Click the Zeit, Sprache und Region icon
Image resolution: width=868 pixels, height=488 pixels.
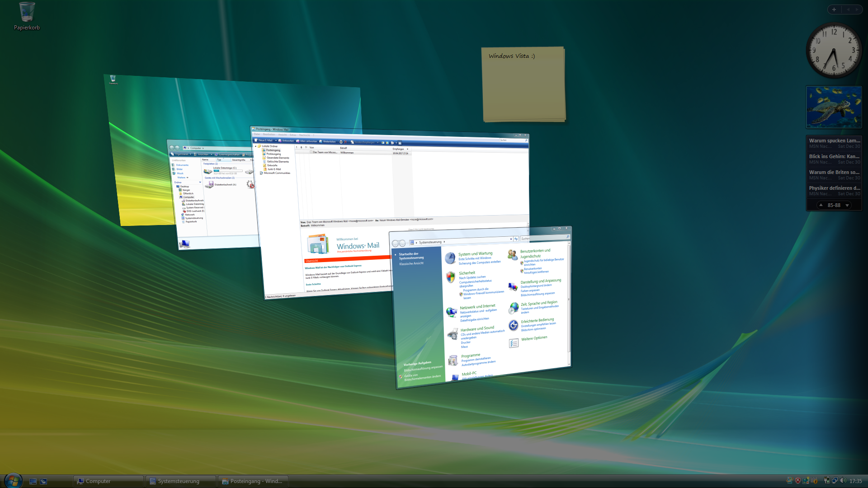(513, 308)
